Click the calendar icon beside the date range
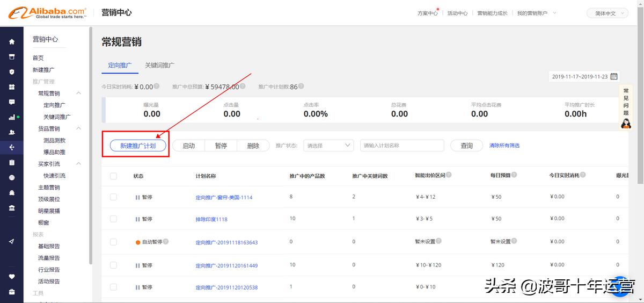 click(614, 77)
